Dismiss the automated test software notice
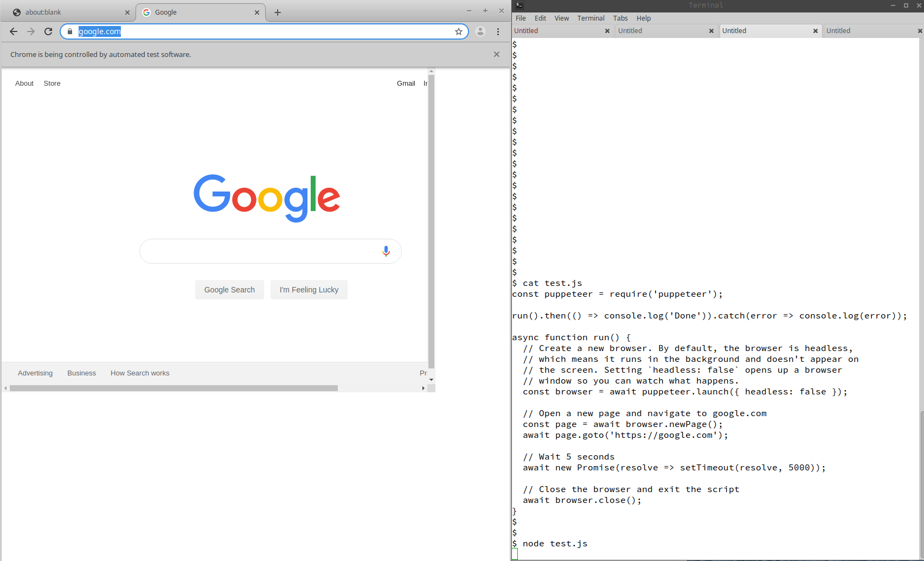Image resolution: width=924 pixels, height=561 pixels. pos(497,54)
